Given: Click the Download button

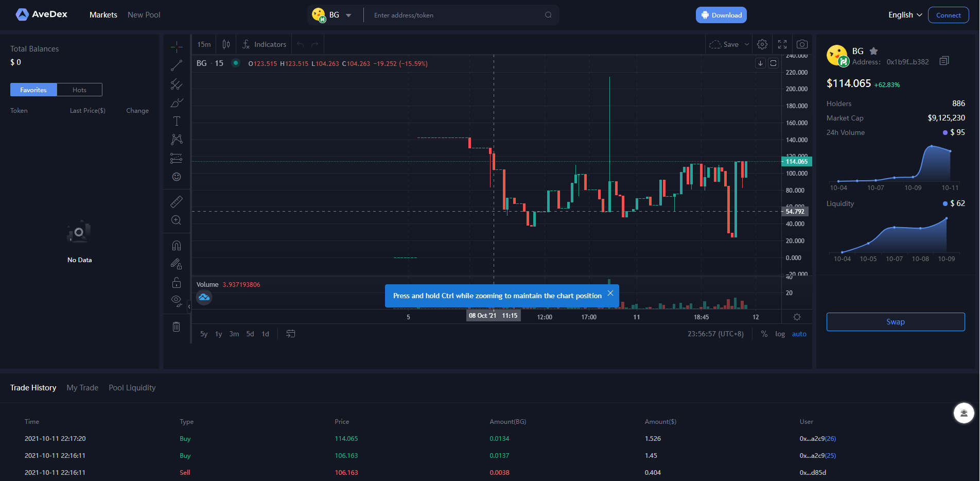Looking at the screenshot, I should [721, 15].
